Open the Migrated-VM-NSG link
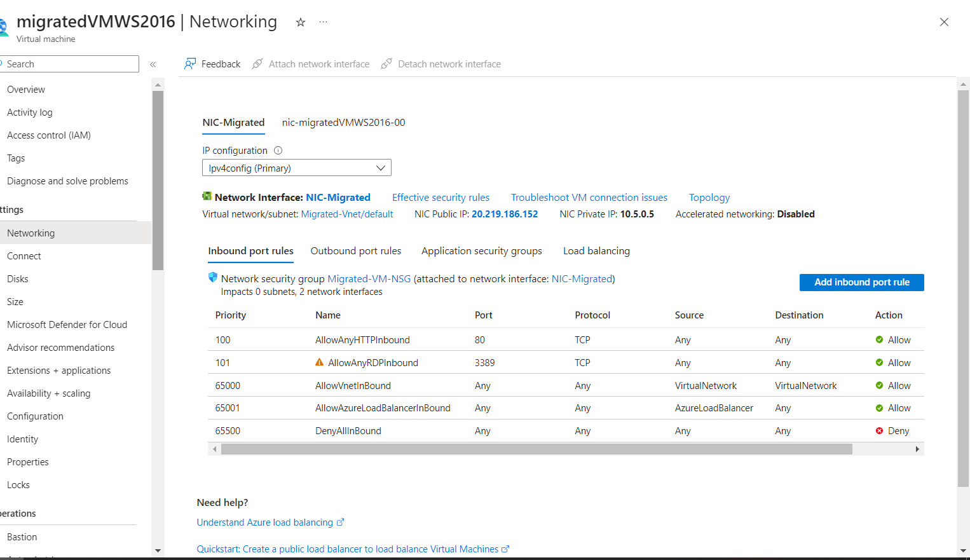This screenshot has width=970, height=560. 369,278
